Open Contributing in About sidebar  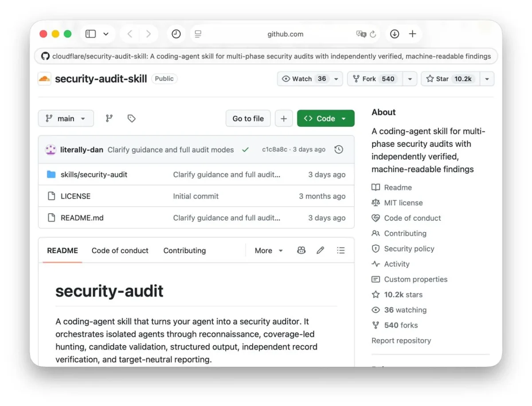[x=399, y=233]
